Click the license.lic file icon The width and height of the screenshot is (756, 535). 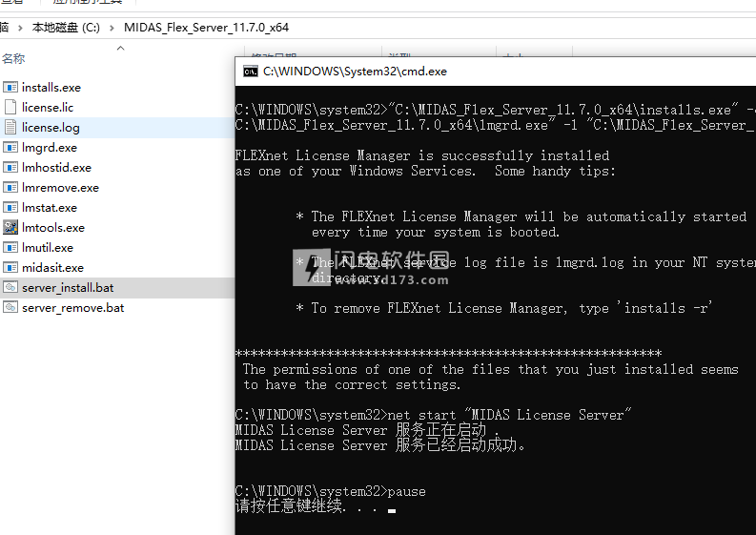11,108
